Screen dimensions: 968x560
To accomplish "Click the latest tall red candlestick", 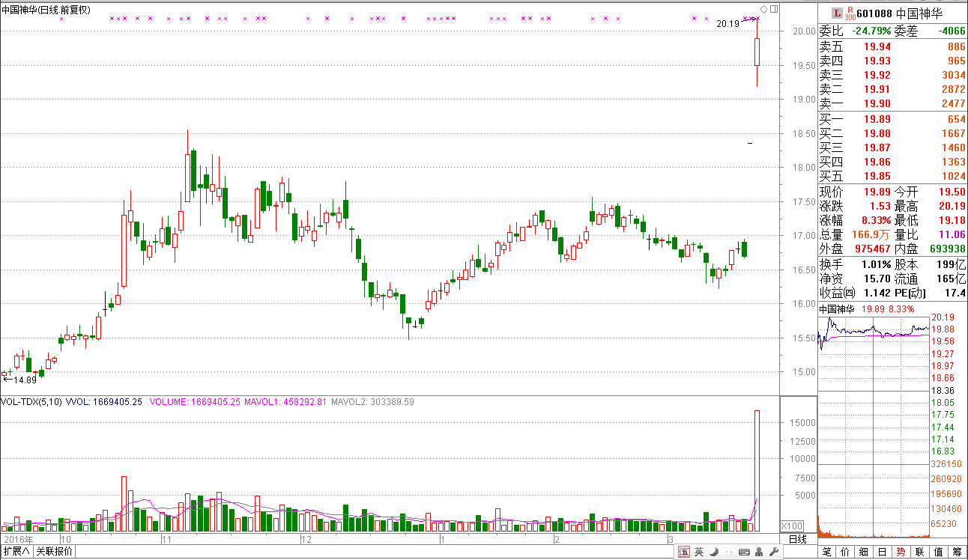I will pyautogui.click(x=757, y=52).
